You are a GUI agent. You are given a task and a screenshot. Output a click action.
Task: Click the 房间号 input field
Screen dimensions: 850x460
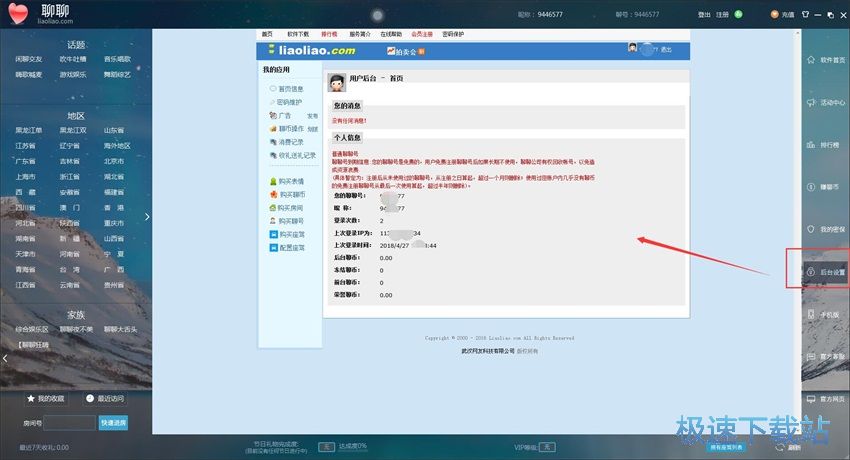point(69,423)
